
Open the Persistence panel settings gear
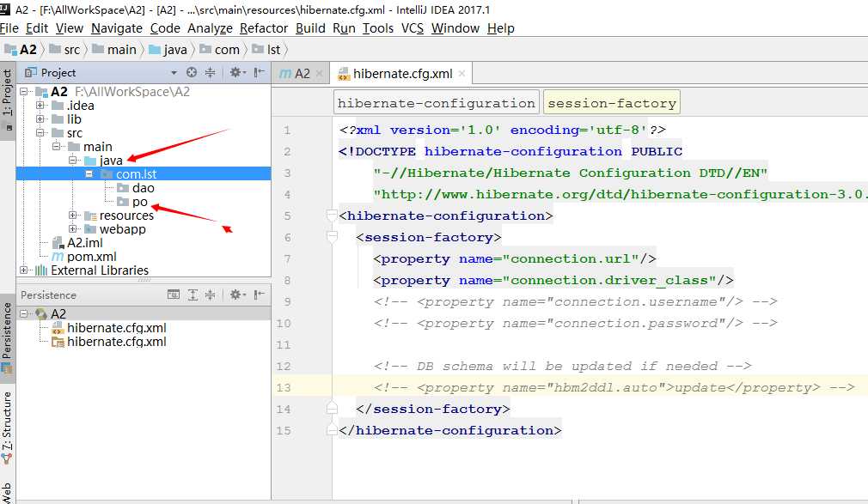coord(237,295)
